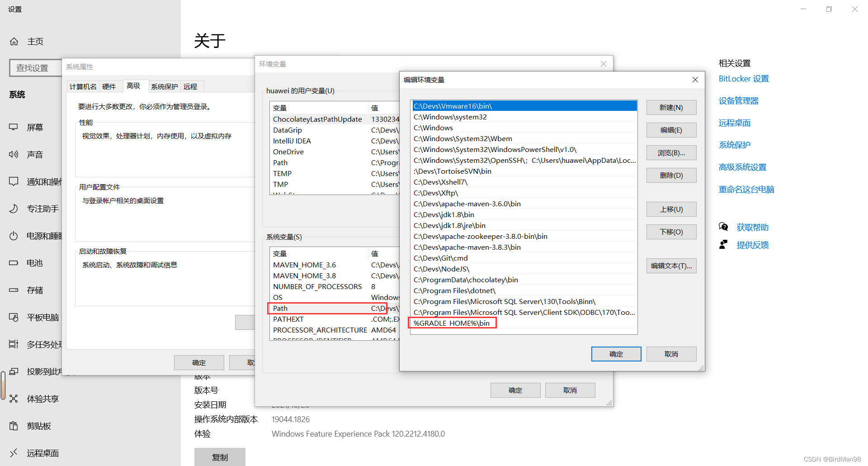Select the C:\Windows\system32 entry
Image resolution: width=868 pixels, height=466 pixels.
click(x=524, y=117)
